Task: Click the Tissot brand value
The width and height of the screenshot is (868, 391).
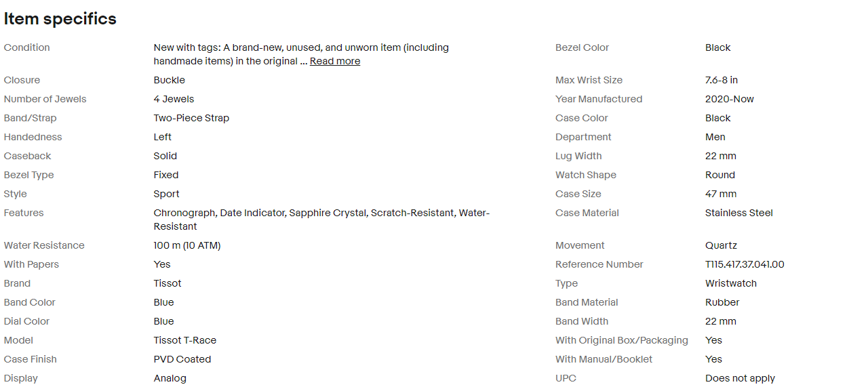Action: pyautogui.click(x=167, y=283)
